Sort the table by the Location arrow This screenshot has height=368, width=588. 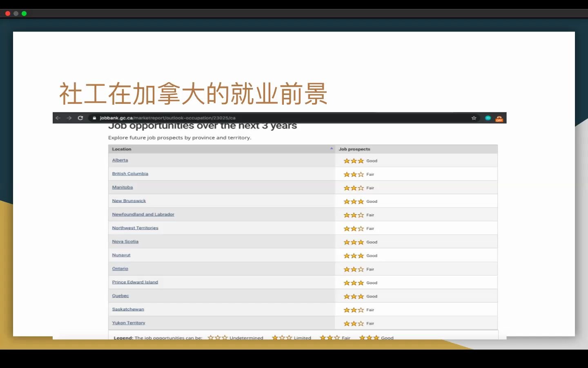pos(332,148)
